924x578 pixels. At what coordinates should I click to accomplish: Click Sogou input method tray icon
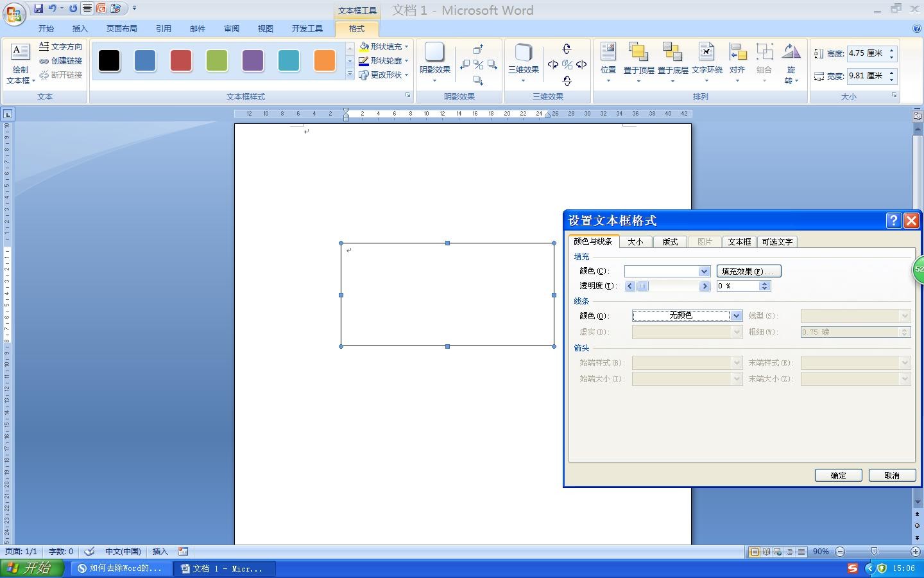[x=852, y=568]
